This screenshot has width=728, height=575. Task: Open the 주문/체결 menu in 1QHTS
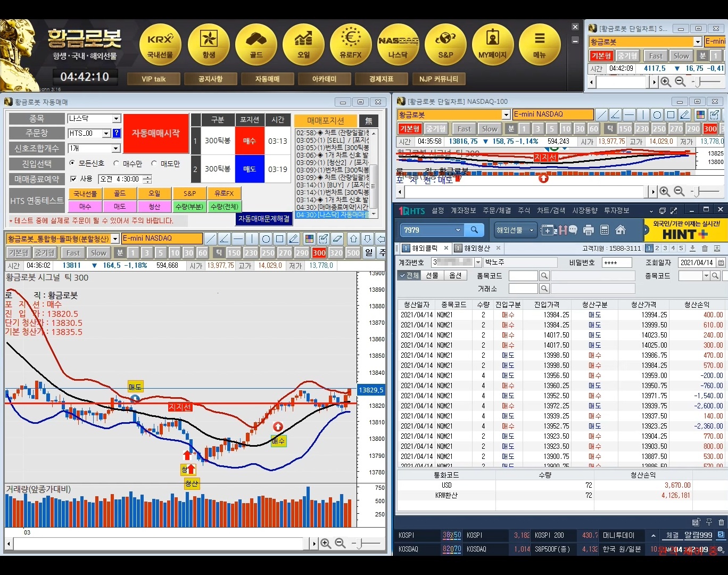coord(497,211)
